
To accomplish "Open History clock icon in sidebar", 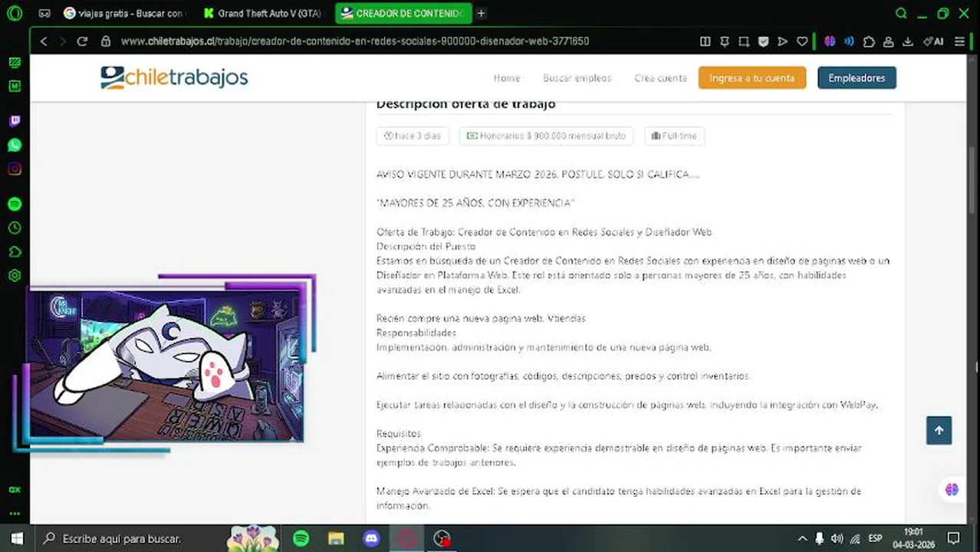I will (x=15, y=228).
